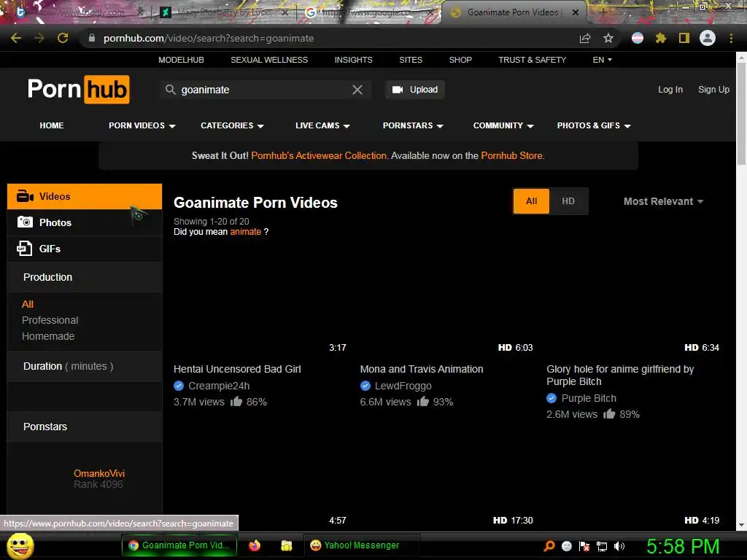Expand the PORN VIDEOS nav dropdown

coord(142,125)
